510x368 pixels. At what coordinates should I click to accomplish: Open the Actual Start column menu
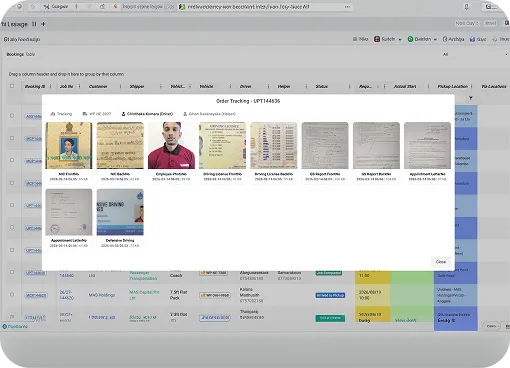(429, 86)
